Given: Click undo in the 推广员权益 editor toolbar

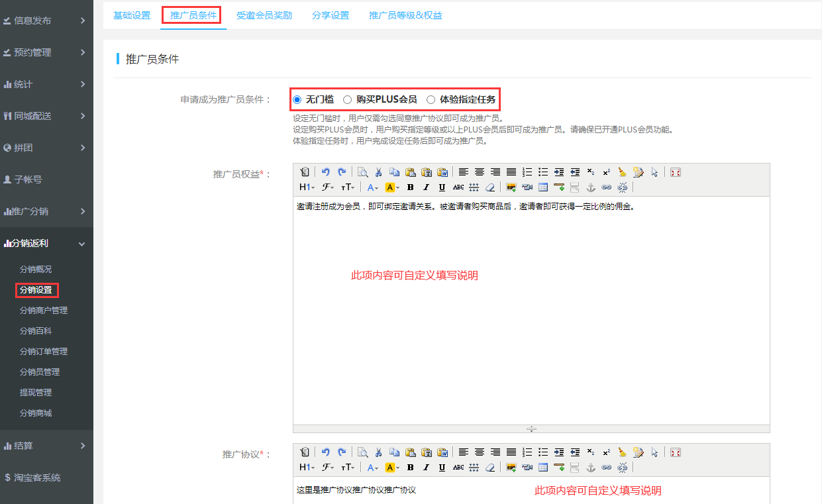Looking at the screenshot, I should 325,172.
